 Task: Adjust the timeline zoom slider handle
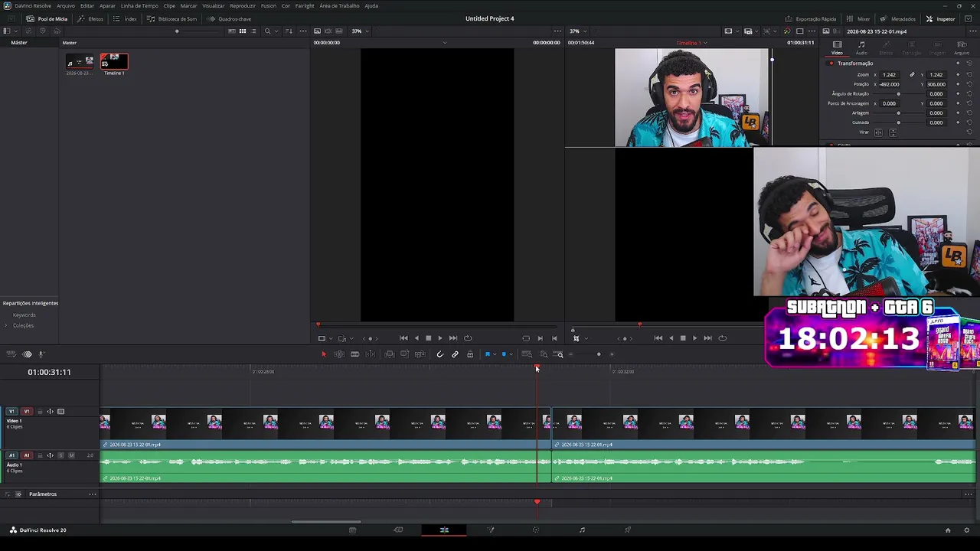click(599, 354)
